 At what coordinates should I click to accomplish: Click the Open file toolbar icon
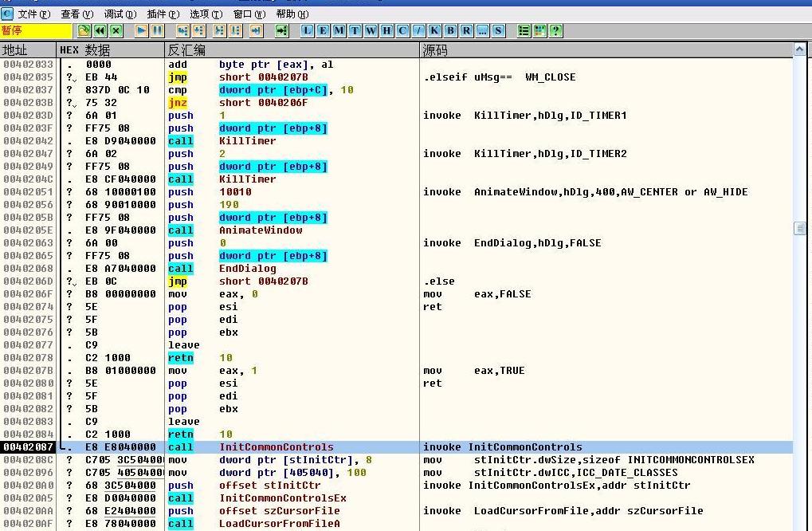84,30
